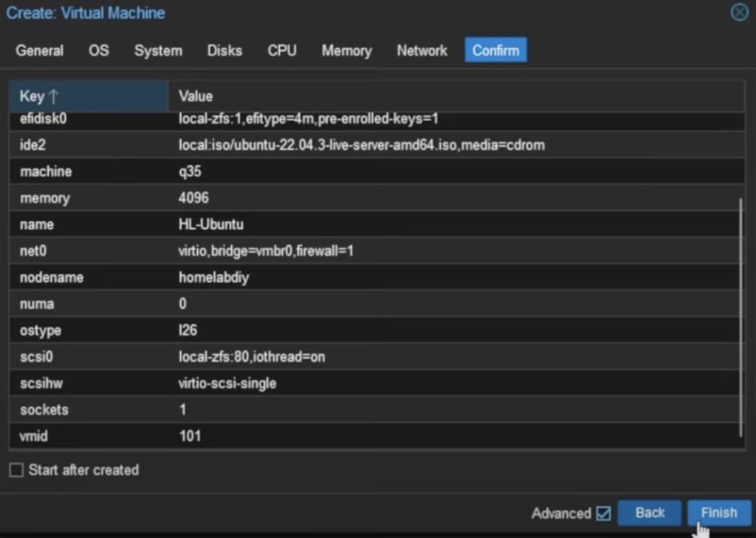The height and width of the screenshot is (538, 756).
Task: Click the 4096 memory value
Action: tap(193, 198)
